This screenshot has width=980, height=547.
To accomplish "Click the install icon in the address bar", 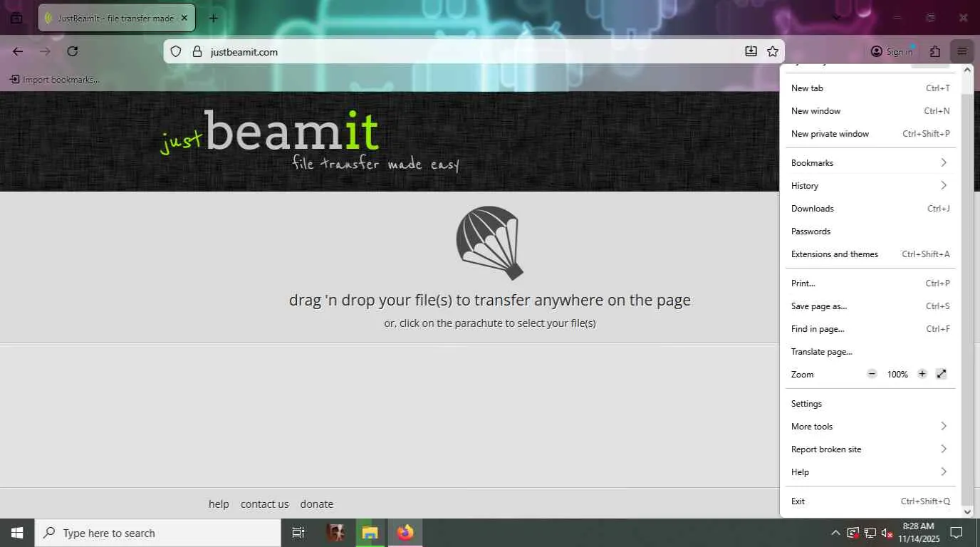I will (x=751, y=51).
